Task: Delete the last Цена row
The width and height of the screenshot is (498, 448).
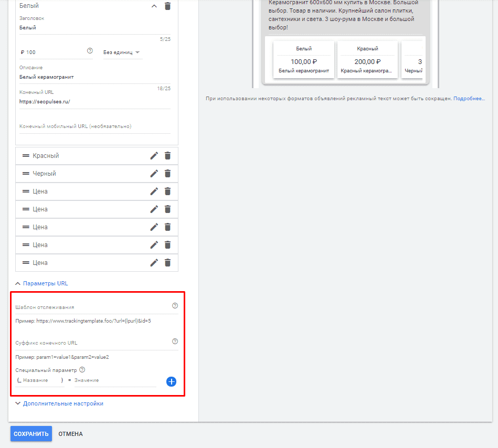Action: (x=168, y=263)
